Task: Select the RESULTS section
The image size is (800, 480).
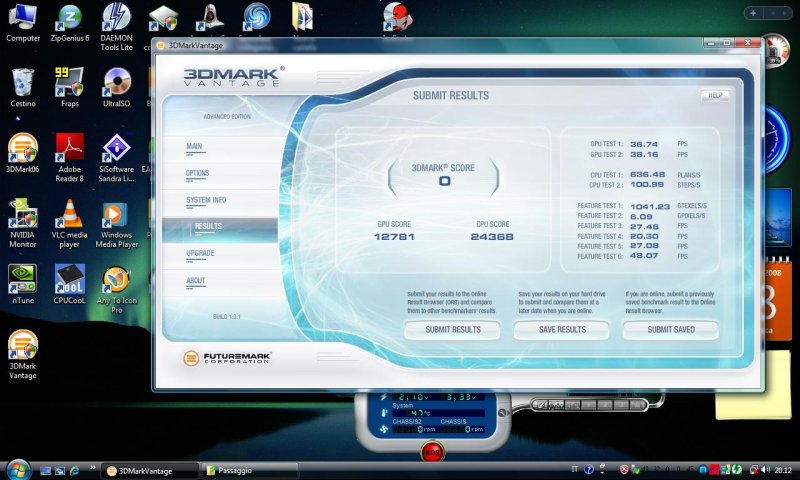Action: [220, 230]
